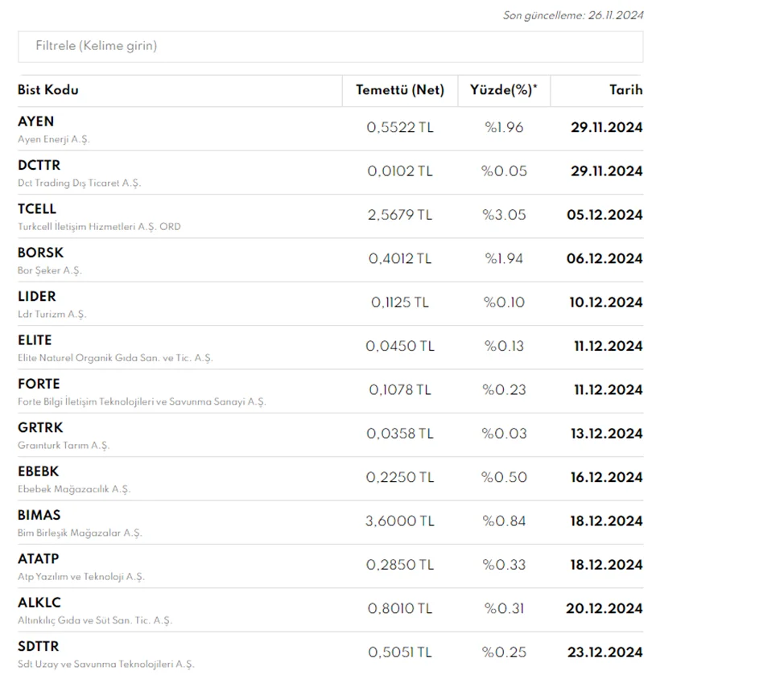Select the LIDER Ldr Turizm entry
784x675 pixels.
(x=37, y=296)
